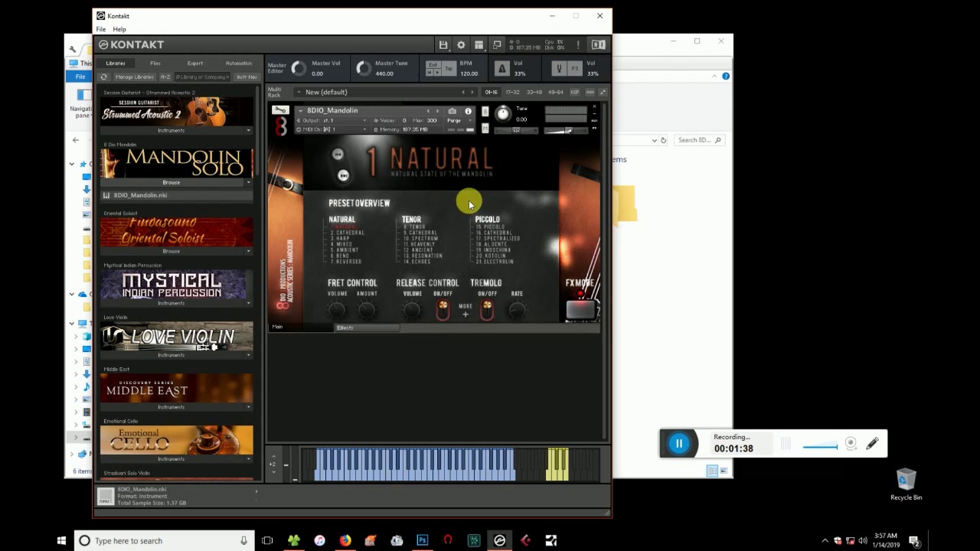Expand Oriental Soloist Browse dropdown arrow
Screen dimensions: 980x551
[248, 251]
